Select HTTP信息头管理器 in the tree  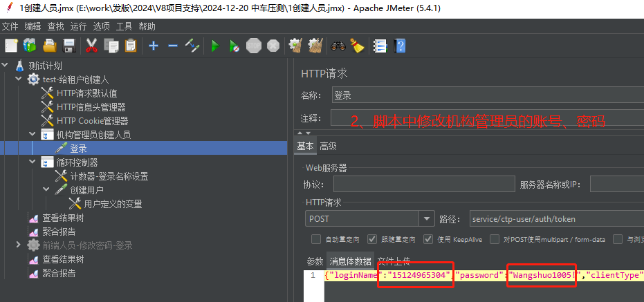click(91, 107)
